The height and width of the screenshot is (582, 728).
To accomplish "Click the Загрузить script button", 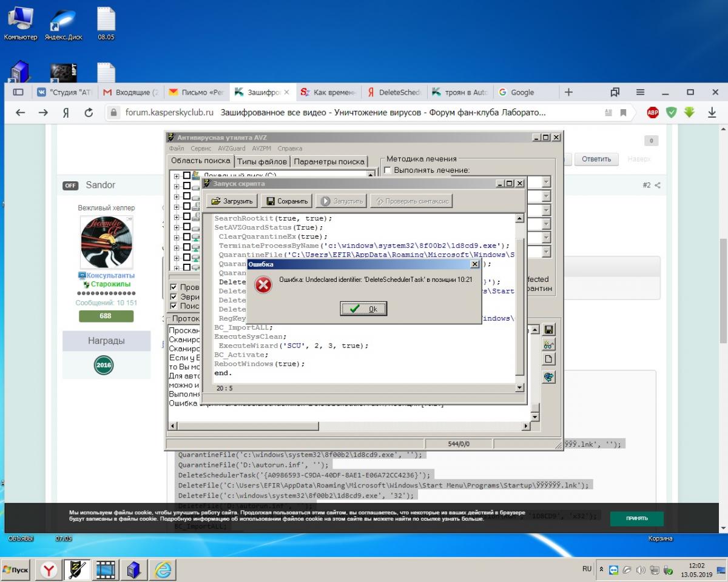I will [233, 201].
